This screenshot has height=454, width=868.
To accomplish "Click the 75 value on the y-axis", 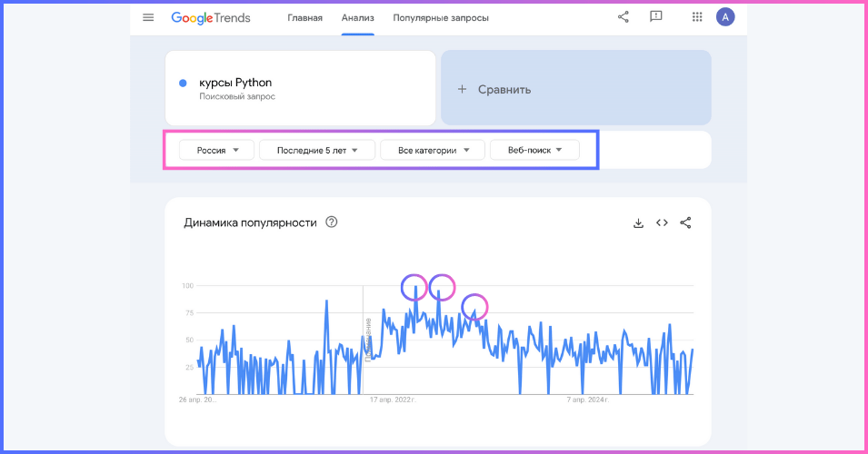I will (190, 313).
